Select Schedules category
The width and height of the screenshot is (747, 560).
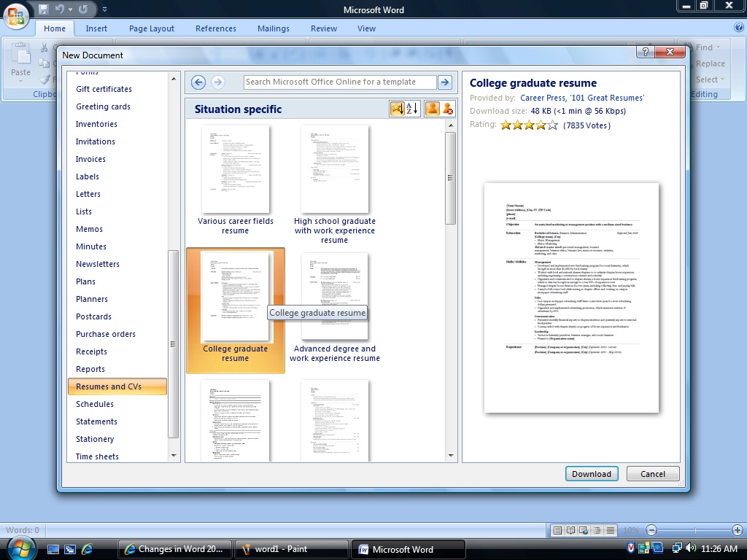[95, 404]
